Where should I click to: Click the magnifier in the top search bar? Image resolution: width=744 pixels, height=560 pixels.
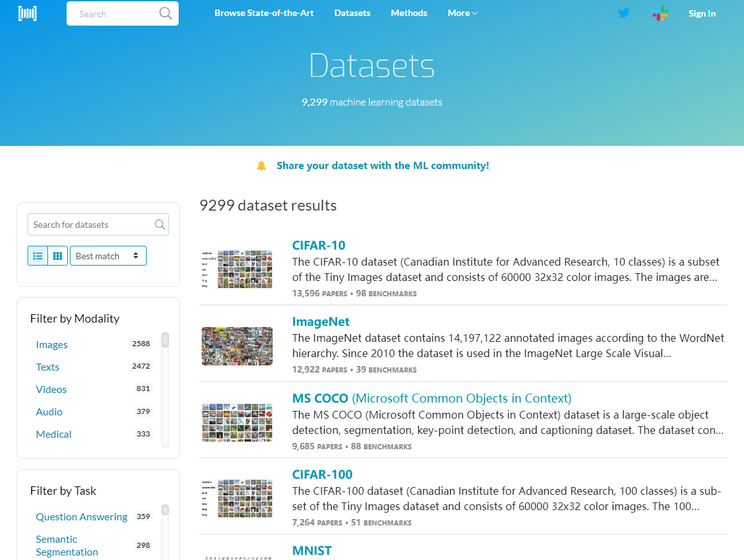pos(165,13)
